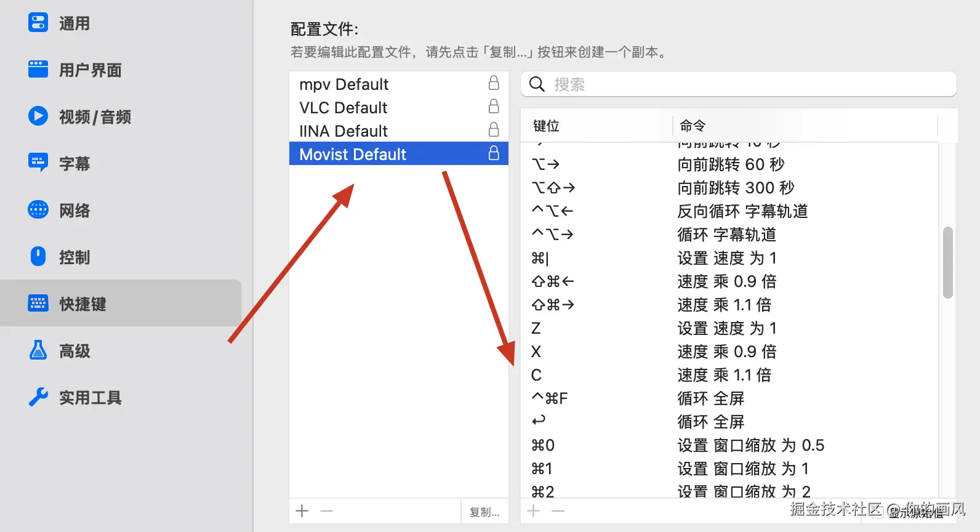980x532 pixels.
Task: Click the 复制... duplicate button
Action: click(484, 512)
